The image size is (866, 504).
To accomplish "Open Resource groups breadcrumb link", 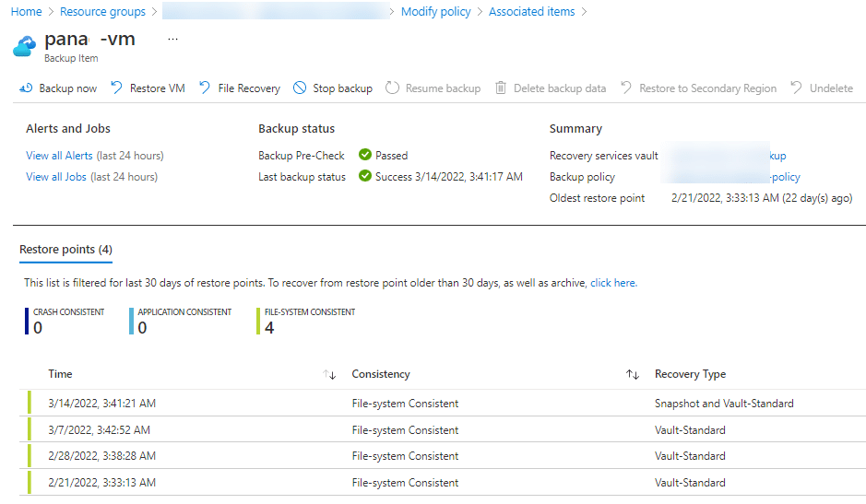I will click(102, 12).
